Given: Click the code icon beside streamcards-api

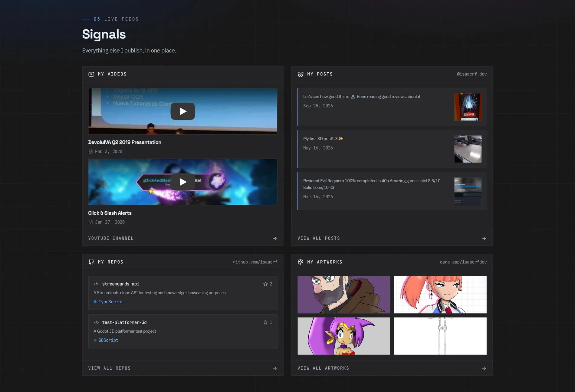Looking at the screenshot, I should tap(96, 284).
